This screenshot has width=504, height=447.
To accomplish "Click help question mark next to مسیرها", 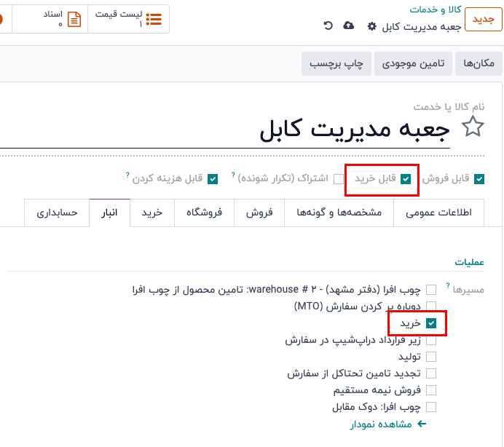I will (x=447, y=286).
